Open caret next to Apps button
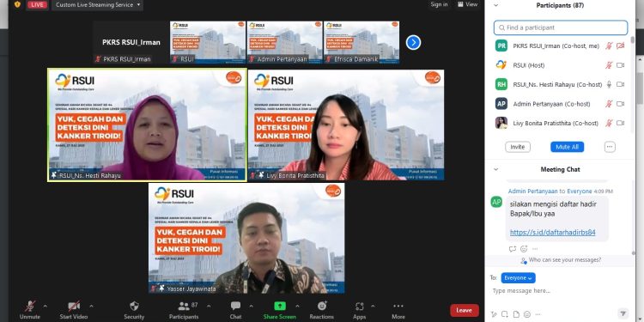The height and width of the screenshot is (322, 644). 373,306
